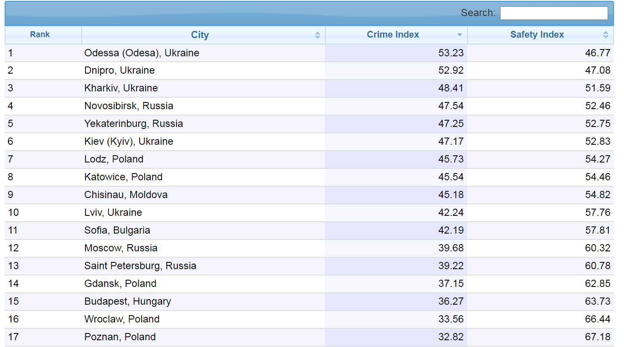Sort by the Safety Index column header
644x347 pixels.
coord(537,35)
